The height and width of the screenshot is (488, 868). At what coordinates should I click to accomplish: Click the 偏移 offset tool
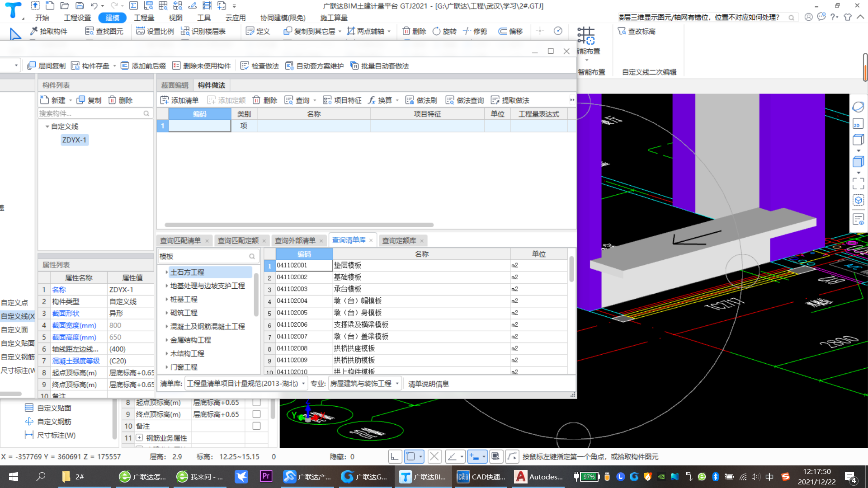point(510,31)
